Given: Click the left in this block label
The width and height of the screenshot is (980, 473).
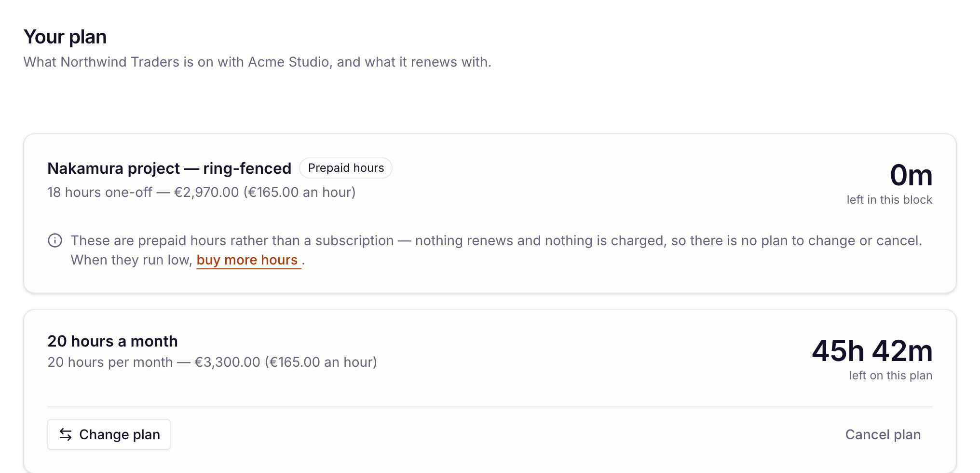Looking at the screenshot, I should [x=889, y=200].
